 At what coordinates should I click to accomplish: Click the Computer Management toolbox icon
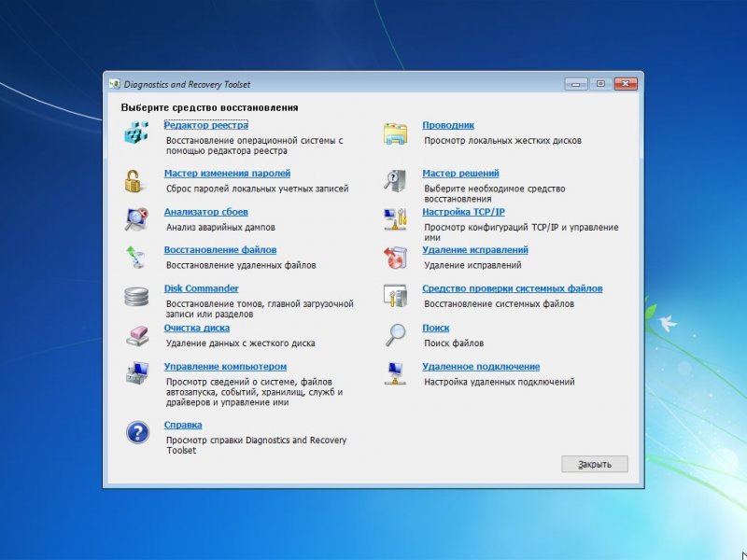[x=137, y=372]
